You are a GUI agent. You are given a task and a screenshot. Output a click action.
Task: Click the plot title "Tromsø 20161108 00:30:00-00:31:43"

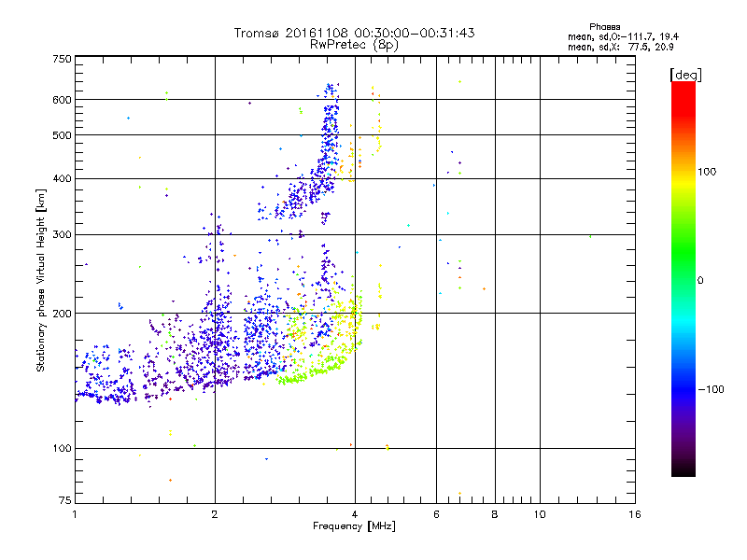point(354,33)
